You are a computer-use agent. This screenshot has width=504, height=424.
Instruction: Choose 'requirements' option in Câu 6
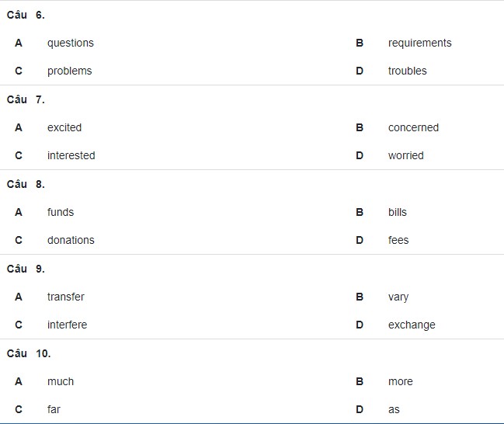point(420,43)
